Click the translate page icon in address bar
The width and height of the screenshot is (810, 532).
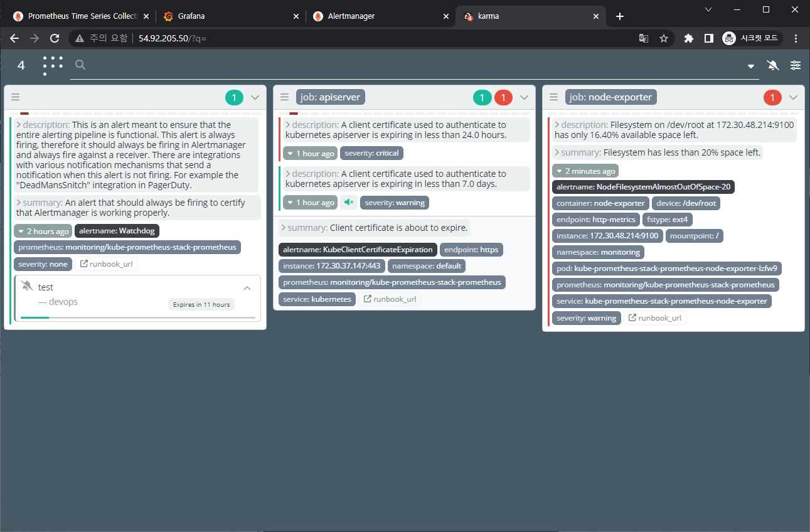point(644,38)
